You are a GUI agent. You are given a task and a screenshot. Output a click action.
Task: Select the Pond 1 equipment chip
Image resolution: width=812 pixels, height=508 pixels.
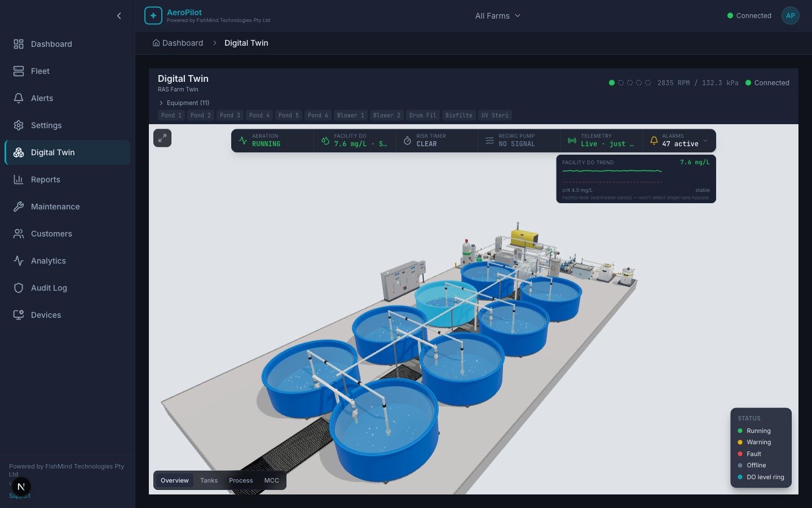(171, 115)
